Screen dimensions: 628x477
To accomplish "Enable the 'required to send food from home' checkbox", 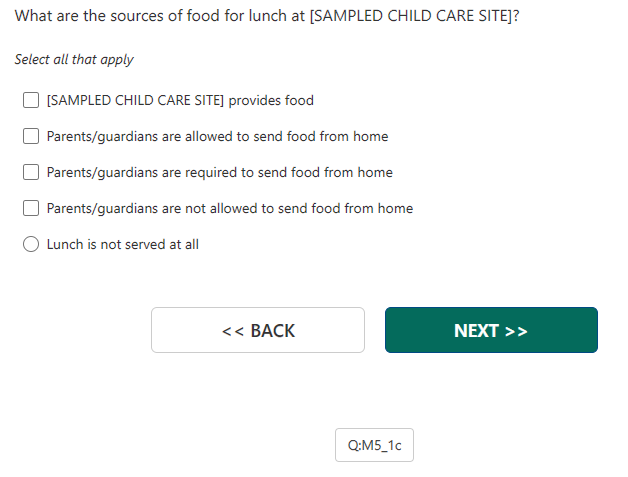I will click(x=31, y=172).
